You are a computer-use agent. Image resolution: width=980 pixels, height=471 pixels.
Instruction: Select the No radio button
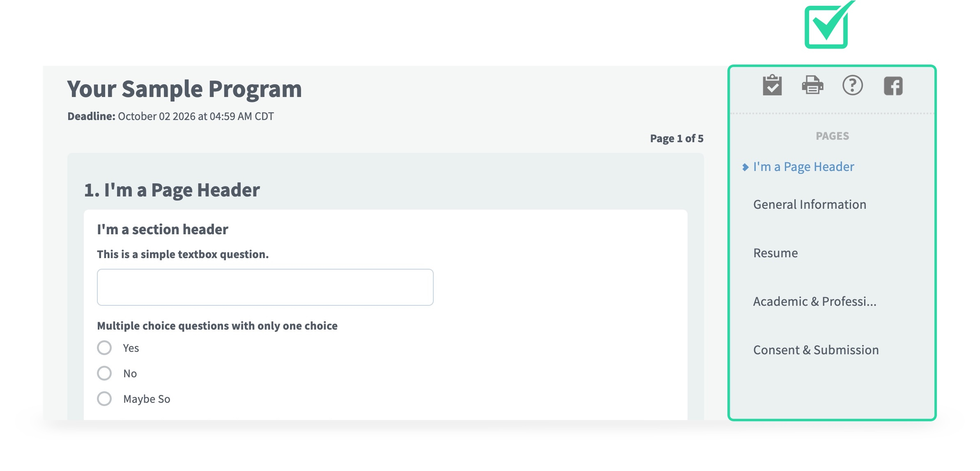tap(104, 373)
